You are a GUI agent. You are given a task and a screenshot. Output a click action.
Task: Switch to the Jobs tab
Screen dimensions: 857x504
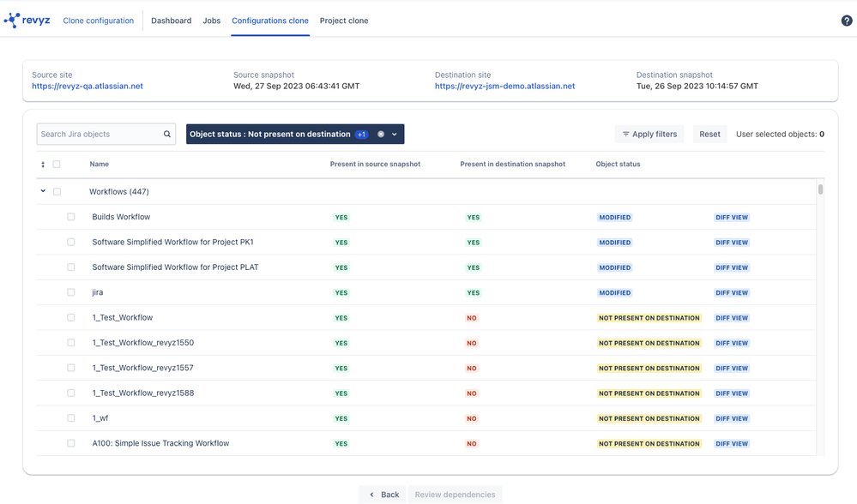pyautogui.click(x=212, y=21)
